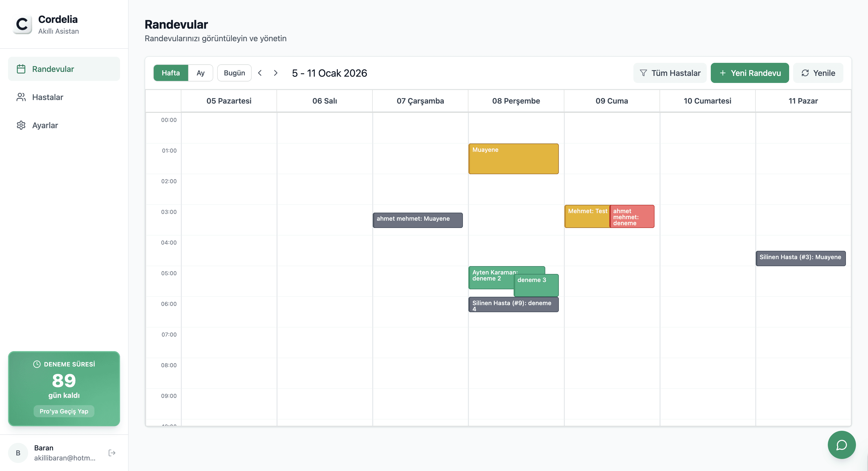Go to previous week arrow
The image size is (868, 471).
point(260,73)
